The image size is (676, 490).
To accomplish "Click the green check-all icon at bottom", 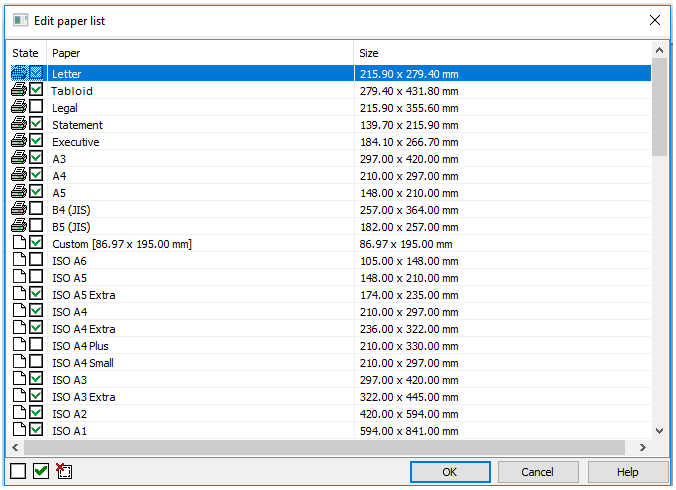I will pyautogui.click(x=41, y=471).
